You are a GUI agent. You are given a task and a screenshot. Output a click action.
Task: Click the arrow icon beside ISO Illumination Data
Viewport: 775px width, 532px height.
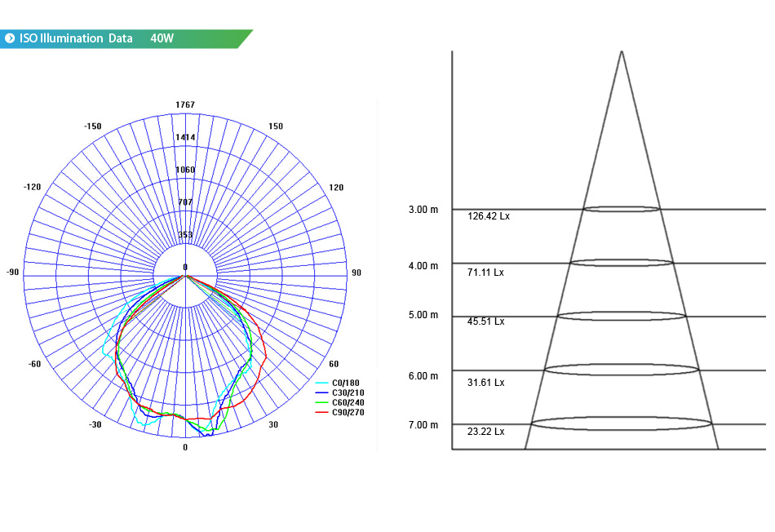(10, 38)
